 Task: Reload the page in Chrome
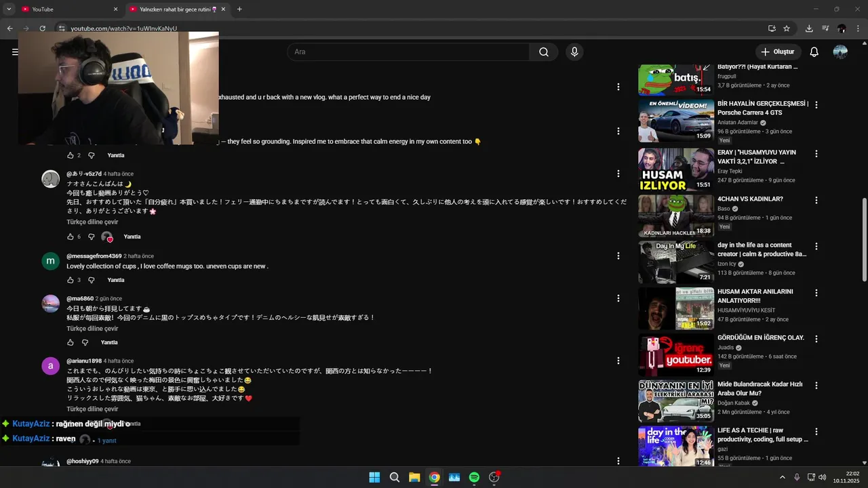coord(42,28)
